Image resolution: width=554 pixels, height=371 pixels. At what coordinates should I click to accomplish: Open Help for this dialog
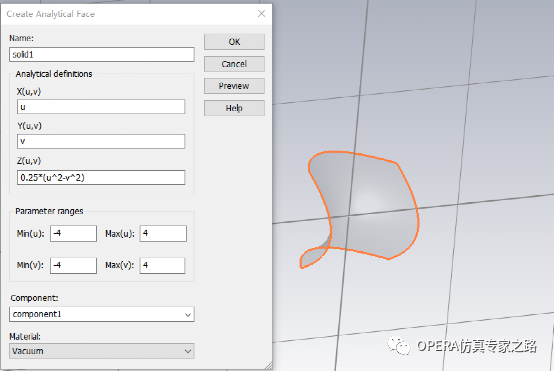(234, 108)
